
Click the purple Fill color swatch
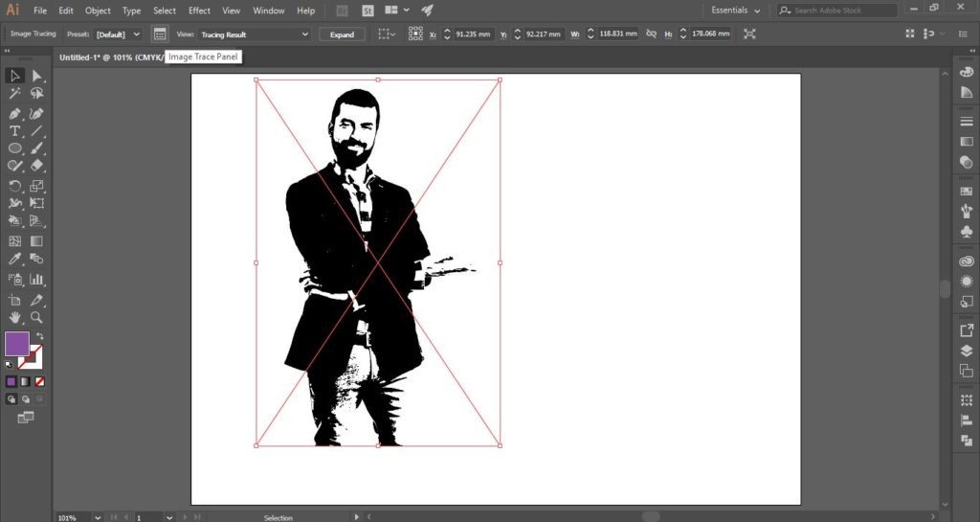pyautogui.click(x=17, y=344)
